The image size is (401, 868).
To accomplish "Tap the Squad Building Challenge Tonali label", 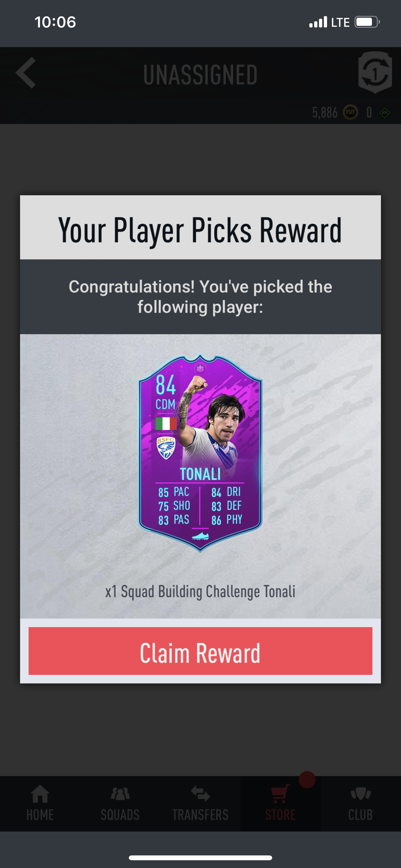I will coord(200,592).
